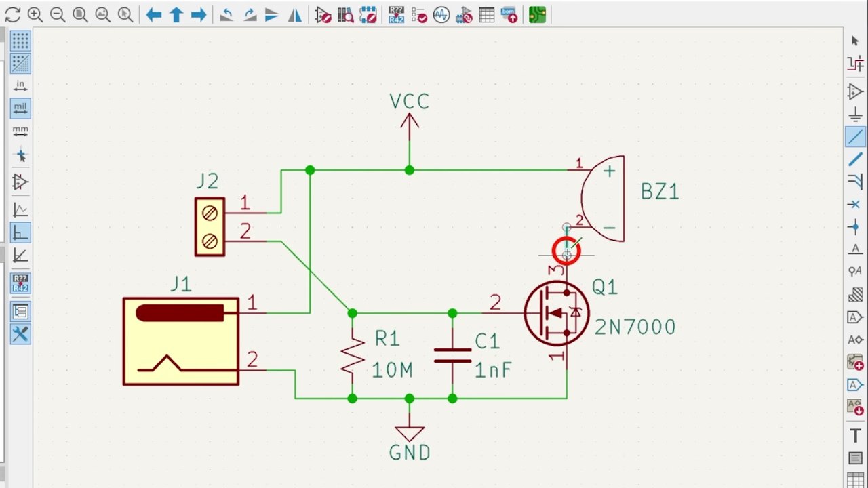Viewport: 868px width, 488px height.
Task: Navigate back with the left arrow
Action: tap(154, 15)
